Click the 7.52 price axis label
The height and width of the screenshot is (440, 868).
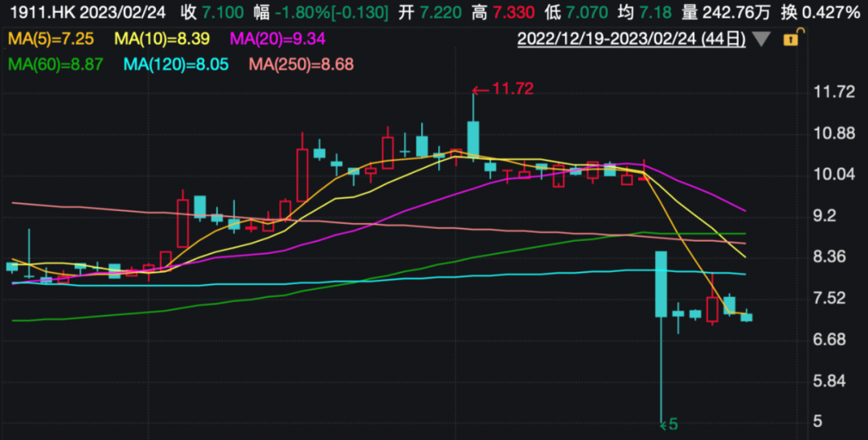829,299
